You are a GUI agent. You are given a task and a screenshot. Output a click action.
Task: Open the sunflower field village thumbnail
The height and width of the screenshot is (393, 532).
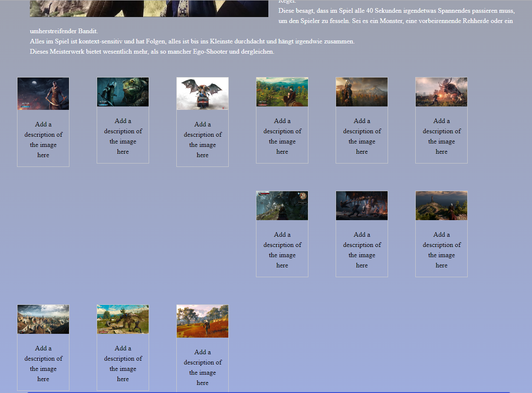(282, 92)
